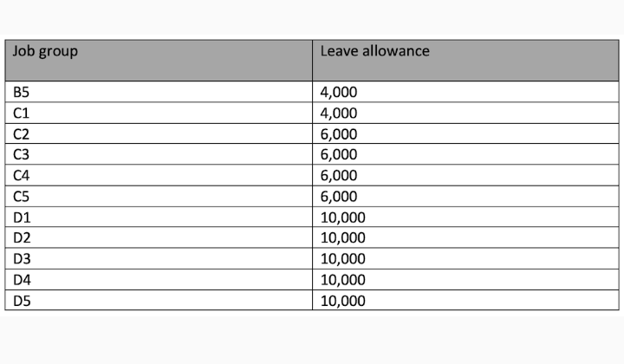Click the "Leave allowance" column header
The height and width of the screenshot is (364, 624).
click(374, 51)
